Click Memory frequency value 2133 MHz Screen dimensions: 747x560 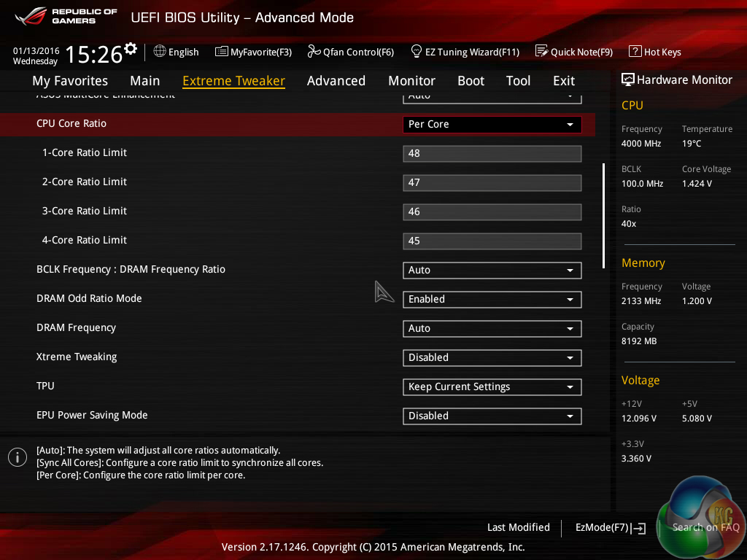click(641, 301)
